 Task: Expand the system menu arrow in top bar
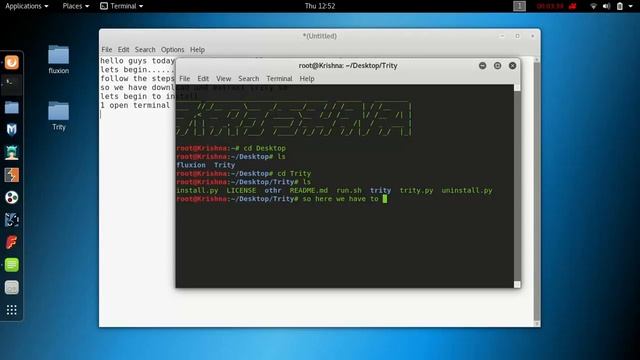[x=631, y=6]
